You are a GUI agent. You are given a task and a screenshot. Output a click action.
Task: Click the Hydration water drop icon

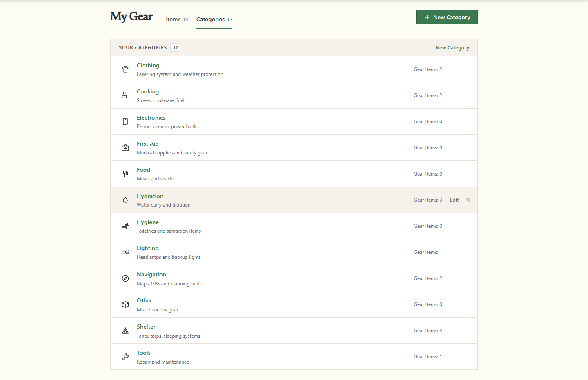pos(125,200)
